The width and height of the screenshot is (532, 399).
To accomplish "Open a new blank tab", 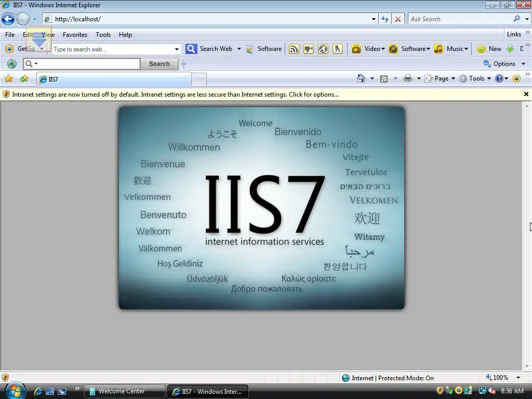I will pyautogui.click(x=199, y=80).
